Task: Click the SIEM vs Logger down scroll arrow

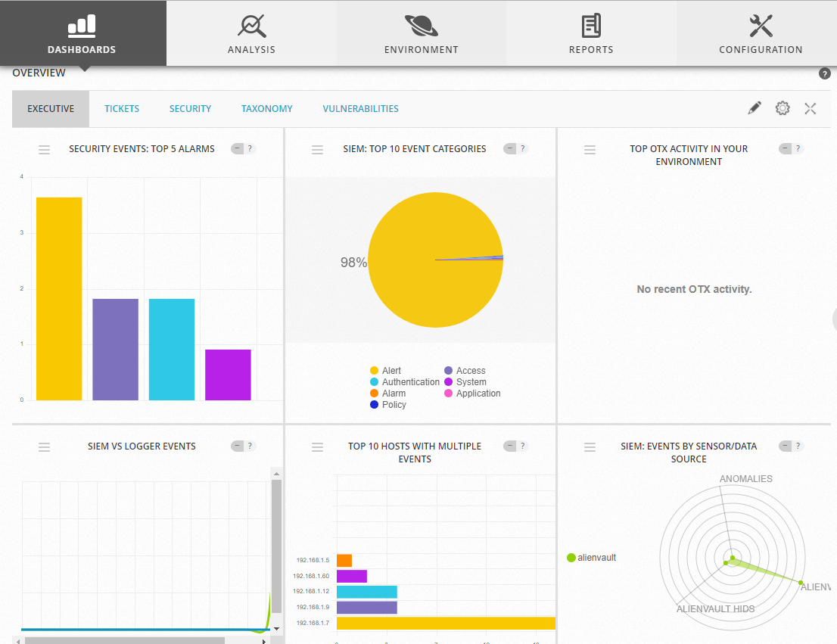Action: [x=276, y=629]
